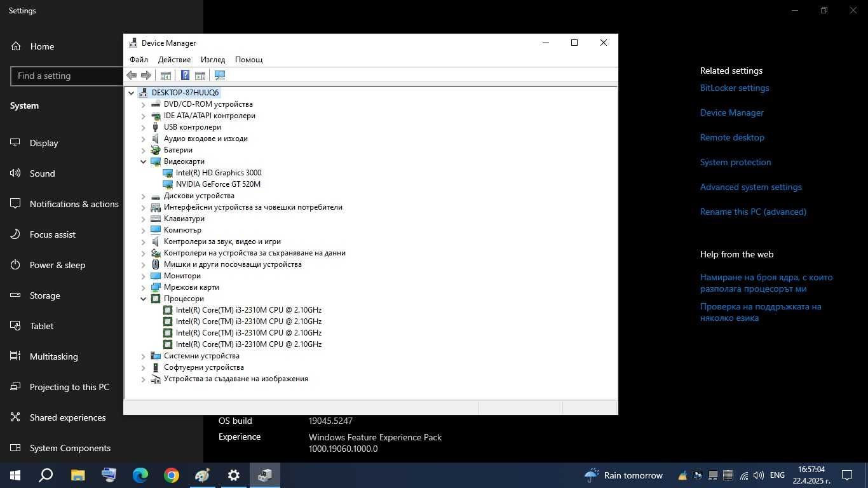
Task: Open Help via blue question mark icon
Action: [185, 75]
